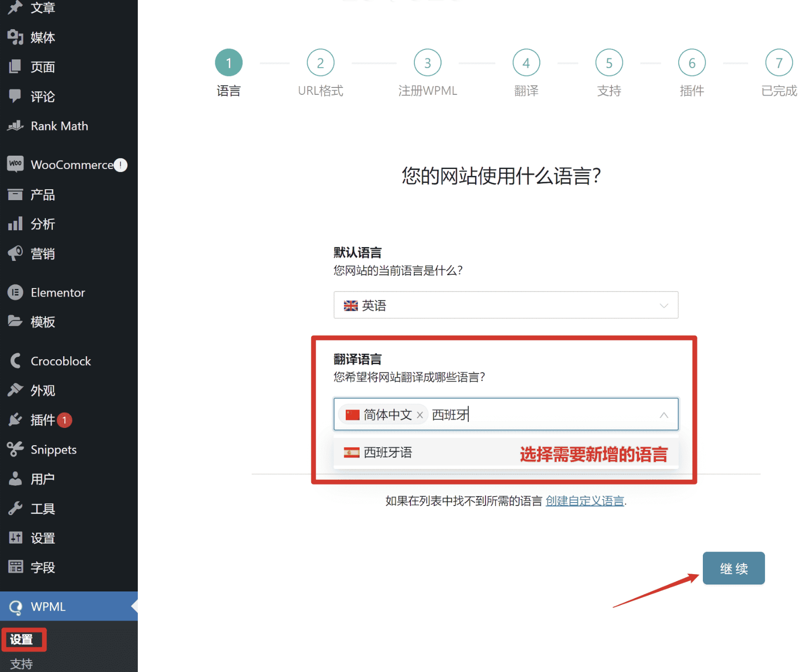Image resolution: width=811 pixels, height=672 pixels.
Task: Open the WooCommerce menu
Action: [69, 165]
